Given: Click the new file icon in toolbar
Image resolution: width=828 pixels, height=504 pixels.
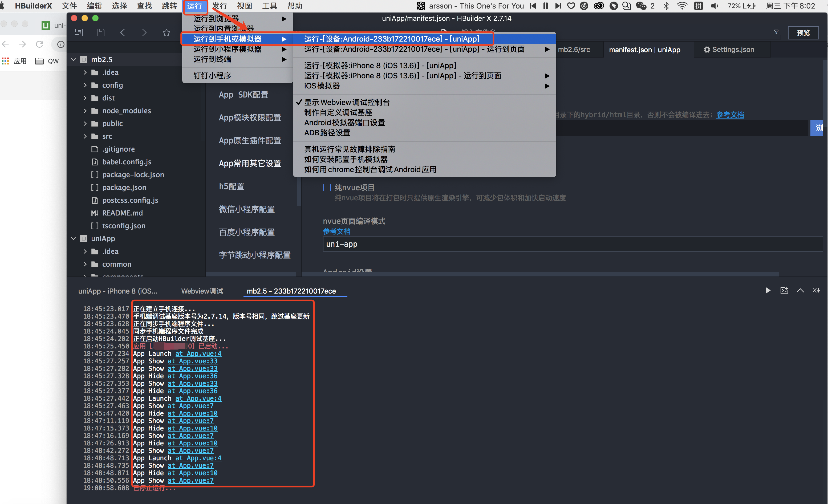Looking at the screenshot, I should (x=79, y=32).
